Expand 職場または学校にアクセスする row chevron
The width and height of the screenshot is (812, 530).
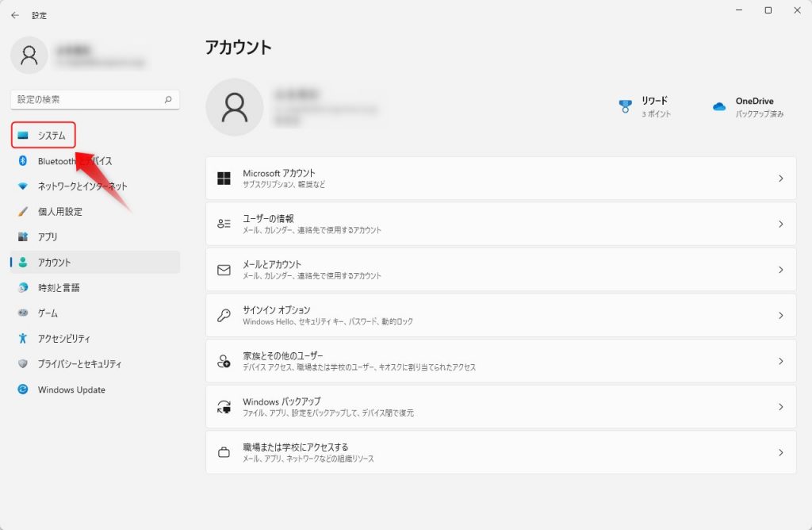pos(780,452)
